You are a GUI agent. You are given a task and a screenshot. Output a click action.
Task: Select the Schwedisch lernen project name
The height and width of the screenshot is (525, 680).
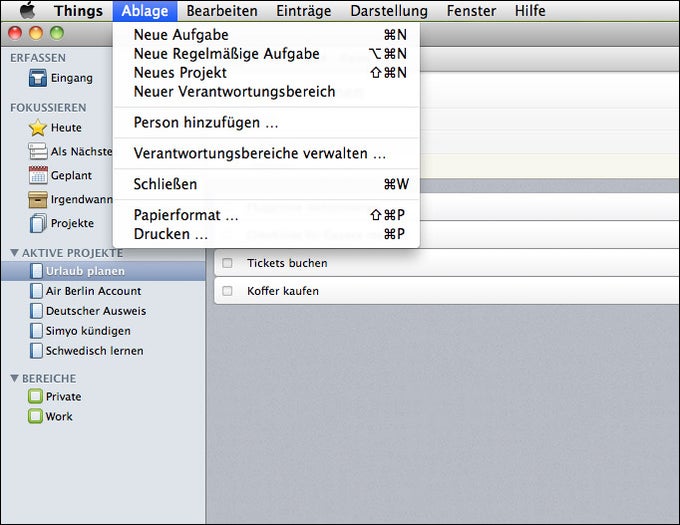[x=95, y=351]
